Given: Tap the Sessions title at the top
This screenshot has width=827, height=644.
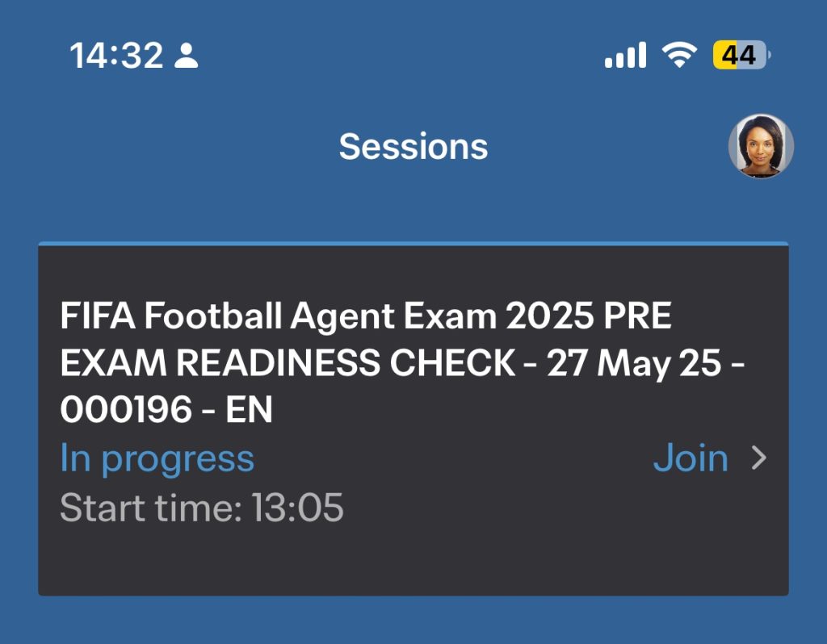Looking at the screenshot, I should (413, 146).
